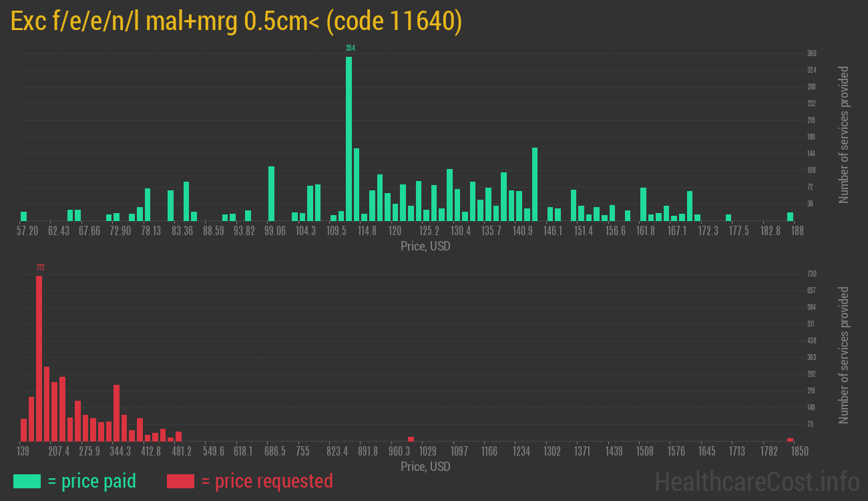The width and height of the screenshot is (868, 501).
Task: Click the green bar above 99.06
Action: [x=271, y=193]
